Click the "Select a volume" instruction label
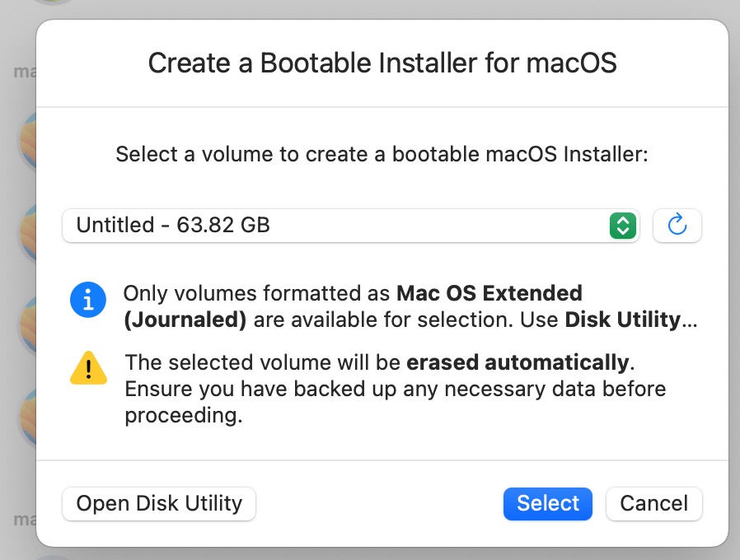The width and height of the screenshot is (740, 560). (x=382, y=154)
